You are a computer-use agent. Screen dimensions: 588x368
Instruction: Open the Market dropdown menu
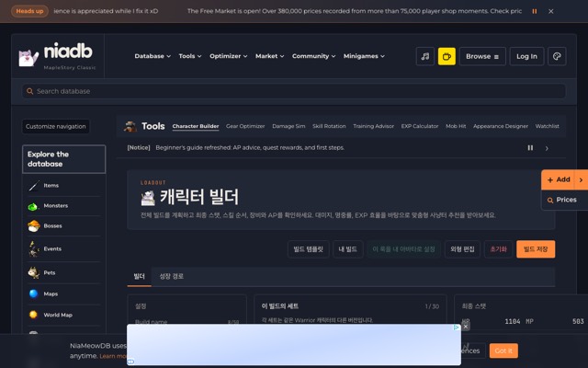point(269,56)
